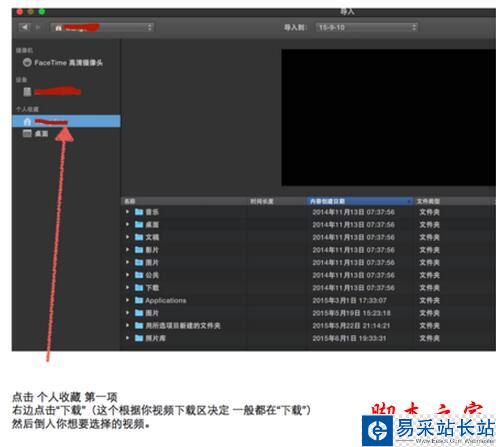Expand the 图片 folder dated 2015年5月19日
Screen dimensions: 496x447
point(127,313)
